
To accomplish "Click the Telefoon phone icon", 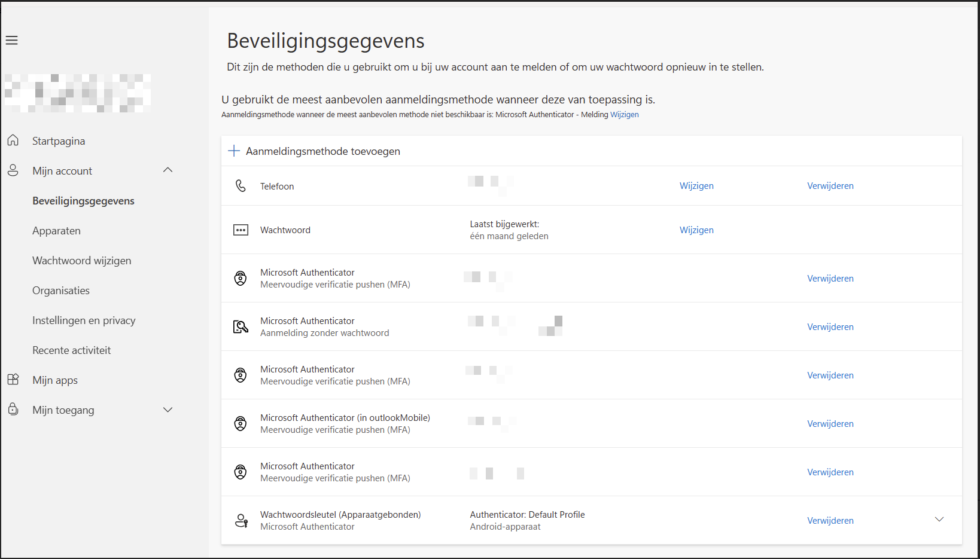I will (x=241, y=186).
